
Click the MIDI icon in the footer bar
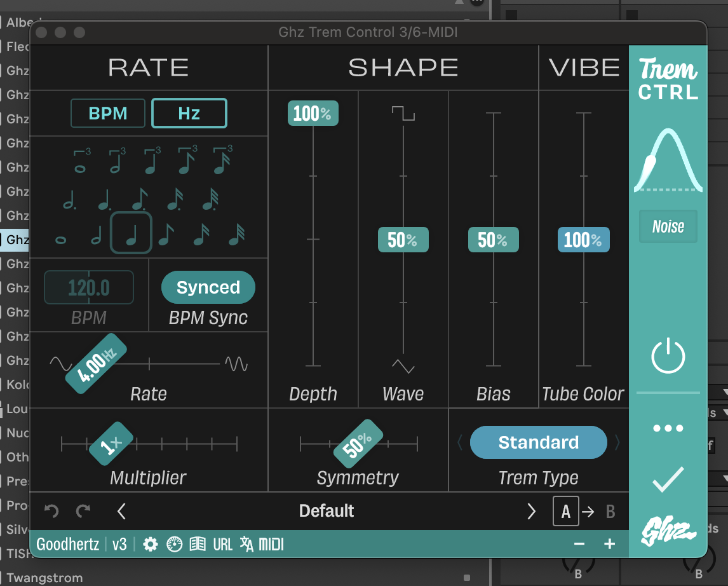tap(271, 544)
